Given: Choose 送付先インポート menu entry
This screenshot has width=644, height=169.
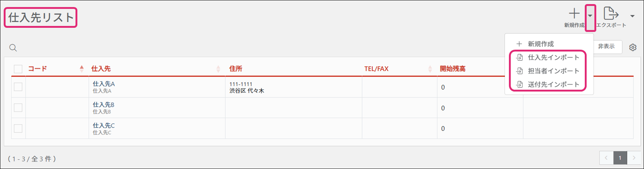Looking at the screenshot, I should click(553, 84).
